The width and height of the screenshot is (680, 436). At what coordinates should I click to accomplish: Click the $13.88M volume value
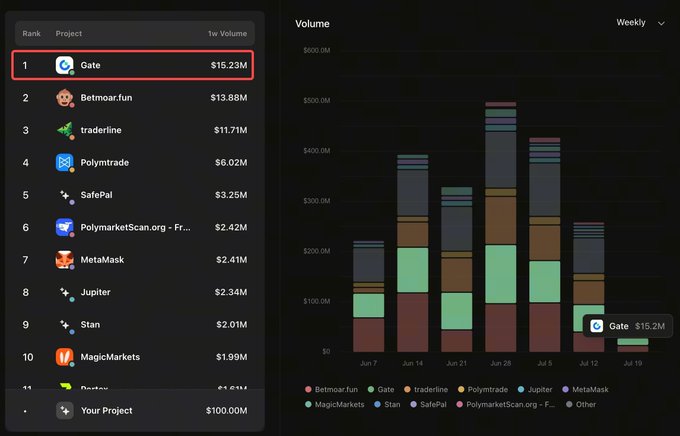229,98
